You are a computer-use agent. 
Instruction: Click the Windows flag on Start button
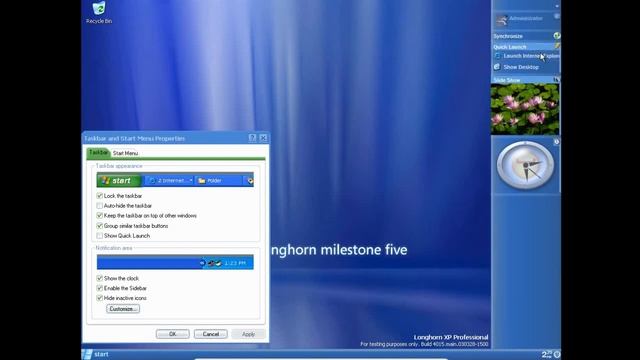[87, 354]
